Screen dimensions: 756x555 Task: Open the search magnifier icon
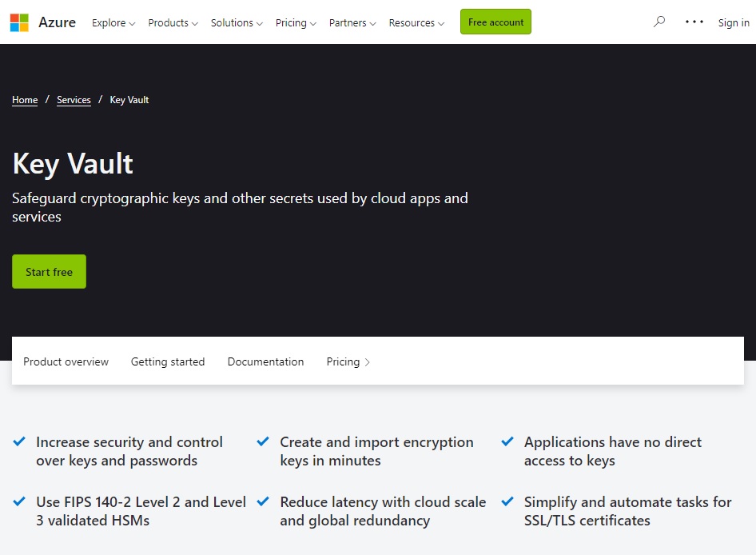coord(659,22)
